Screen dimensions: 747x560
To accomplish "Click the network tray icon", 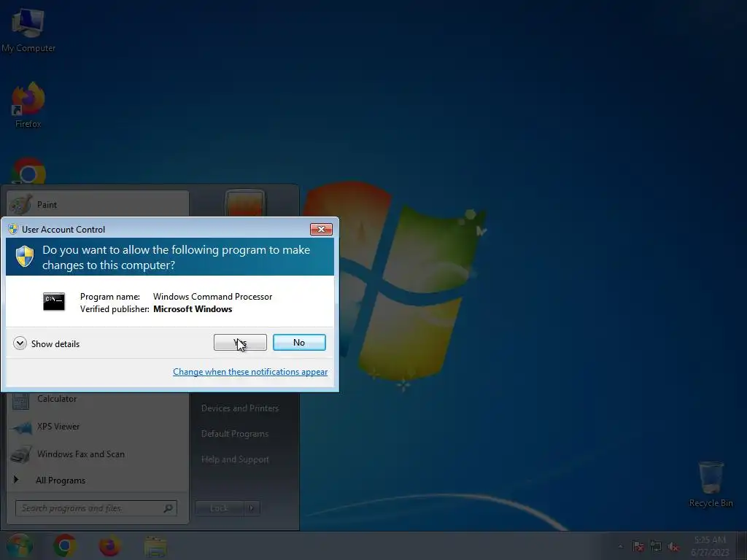I will [656, 546].
